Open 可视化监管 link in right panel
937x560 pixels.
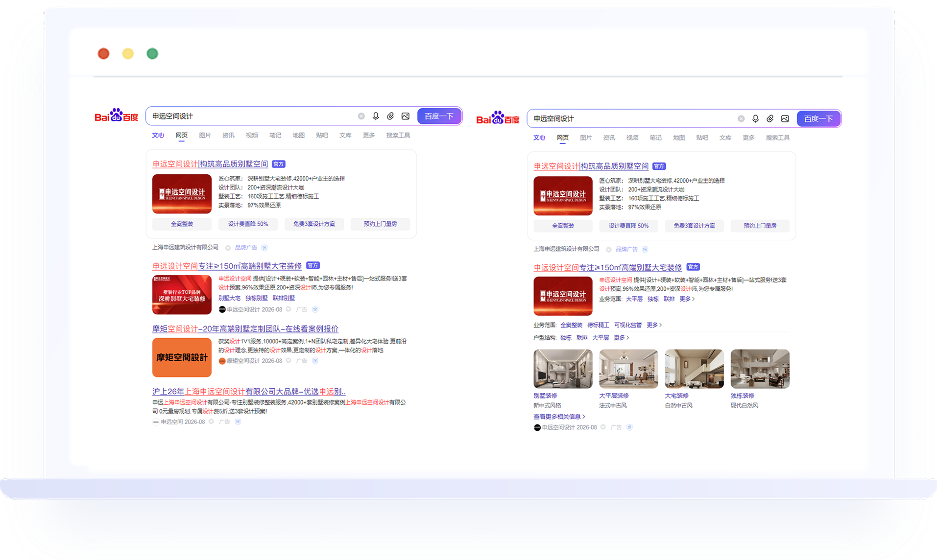(628, 325)
